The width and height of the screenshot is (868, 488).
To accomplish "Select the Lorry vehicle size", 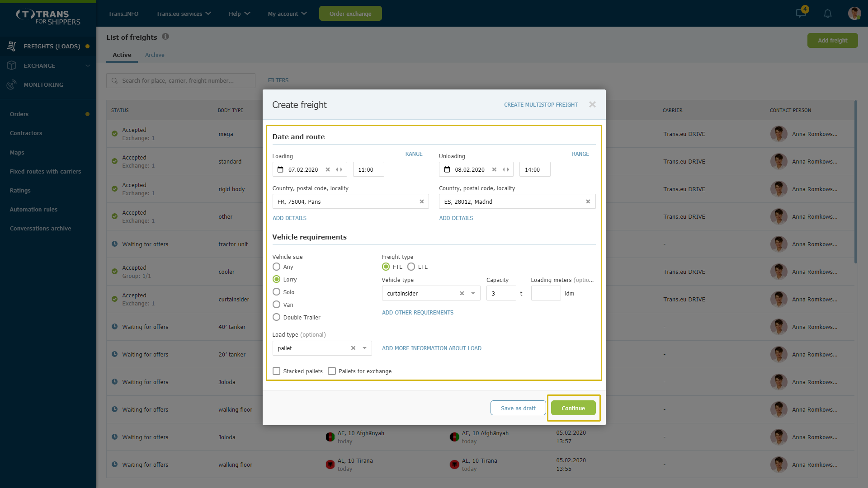I will pos(276,279).
